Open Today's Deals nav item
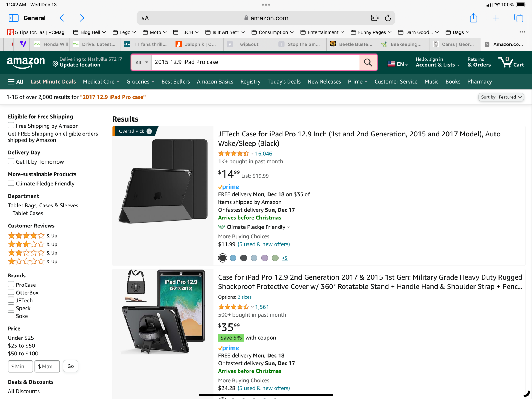 tap(284, 82)
